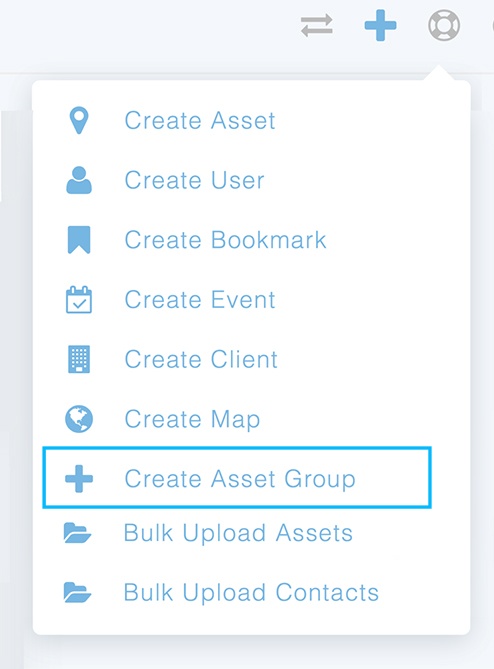Open the lifebuoy help icon

click(x=444, y=26)
